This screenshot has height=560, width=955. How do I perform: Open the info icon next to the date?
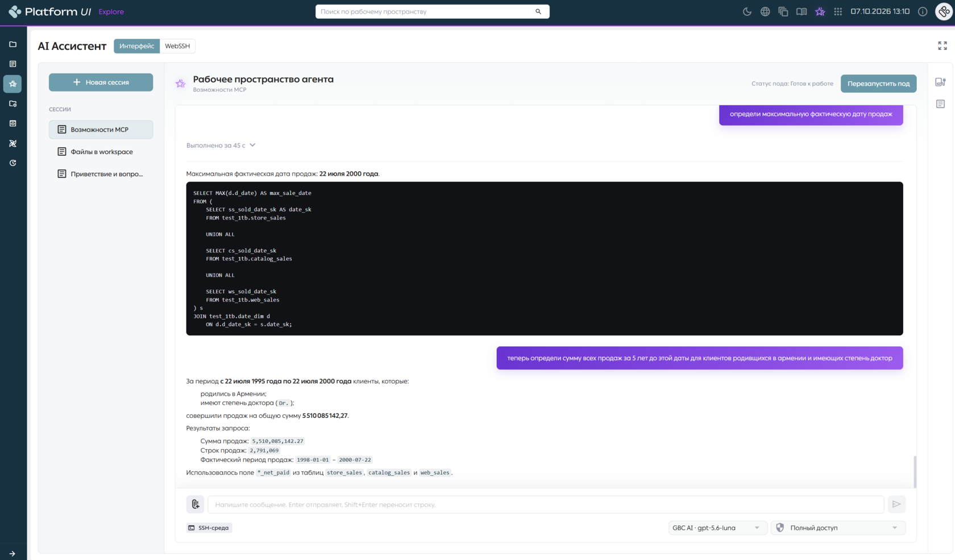click(923, 11)
